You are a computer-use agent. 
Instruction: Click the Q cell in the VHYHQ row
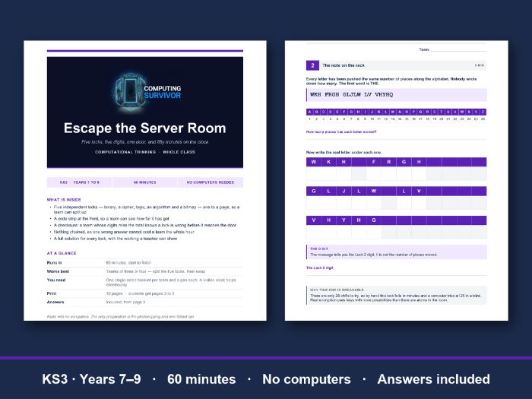[x=374, y=220]
